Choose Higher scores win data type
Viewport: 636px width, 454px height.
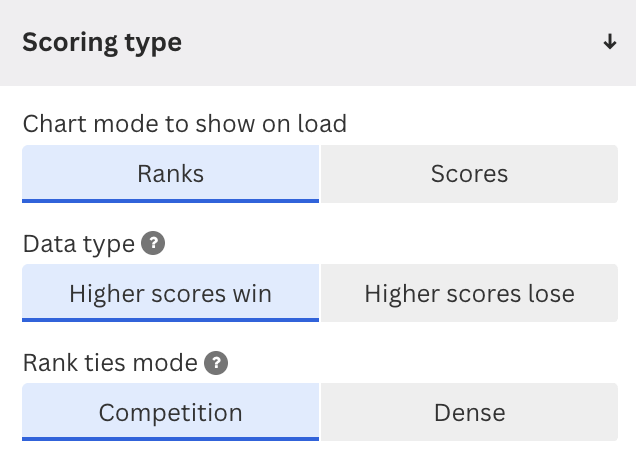pyautogui.click(x=170, y=293)
